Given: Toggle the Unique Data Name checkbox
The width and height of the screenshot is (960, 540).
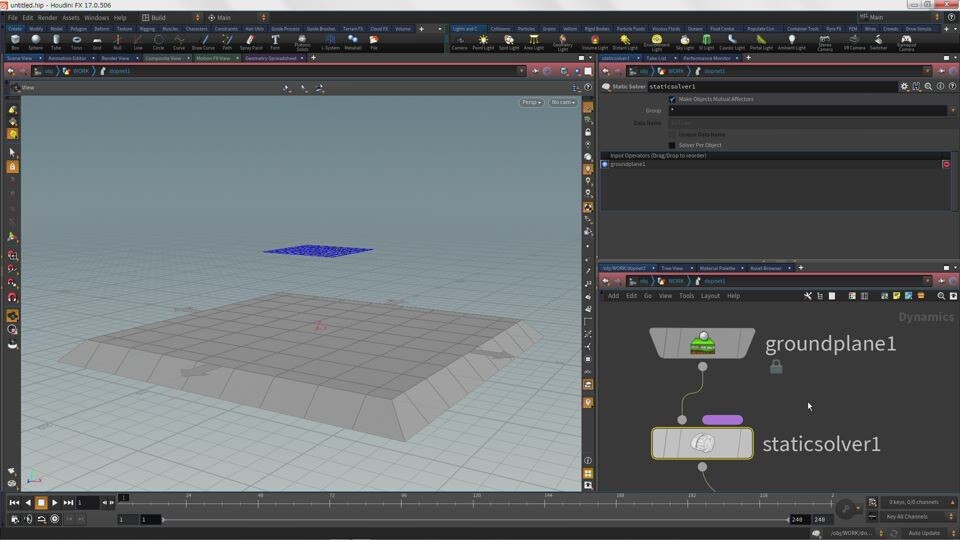Looking at the screenshot, I should coord(672,134).
